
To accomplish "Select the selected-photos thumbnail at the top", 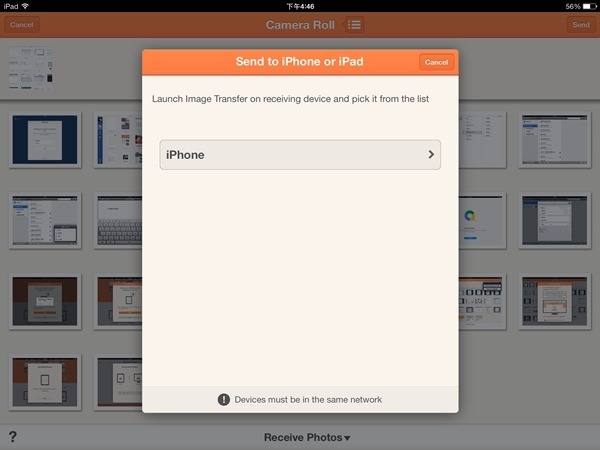I will coord(31,68).
